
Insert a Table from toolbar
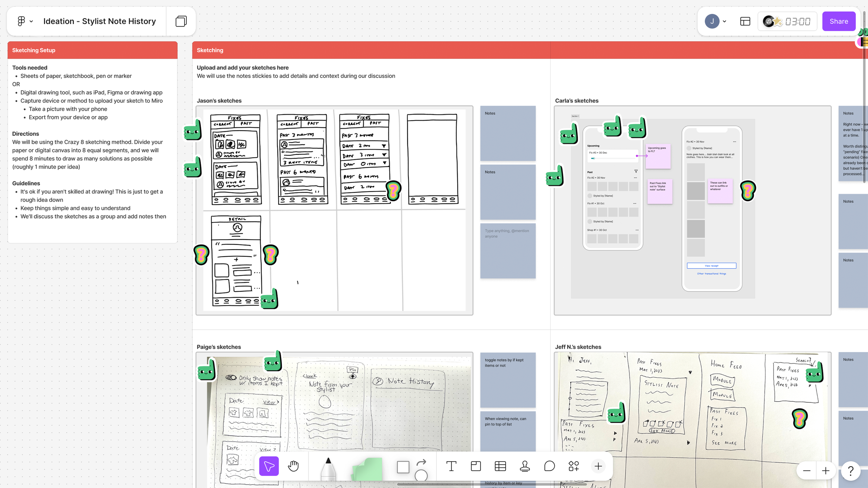(500, 466)
